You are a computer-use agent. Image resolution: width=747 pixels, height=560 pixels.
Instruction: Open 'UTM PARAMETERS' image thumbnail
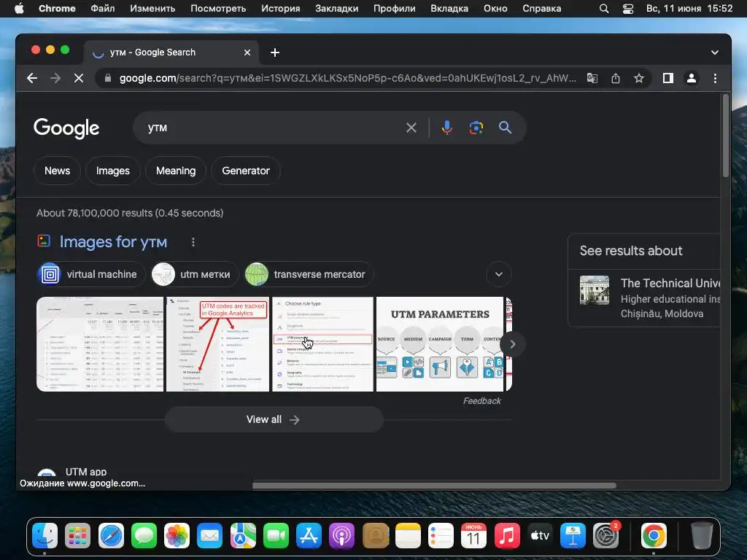[440, 344]
